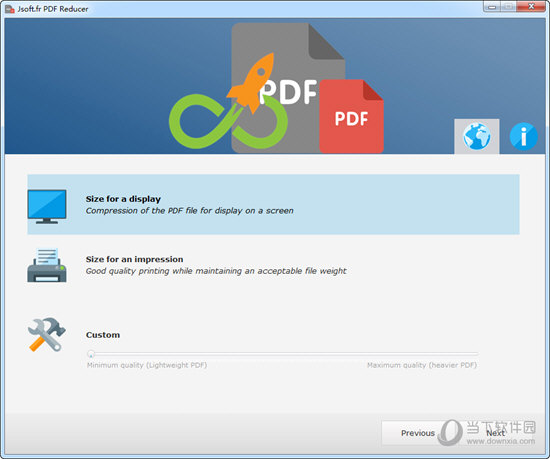Click 'Good quality printing' description text
Viewport: 550px width, 459px height.
(x=216, y=271)
